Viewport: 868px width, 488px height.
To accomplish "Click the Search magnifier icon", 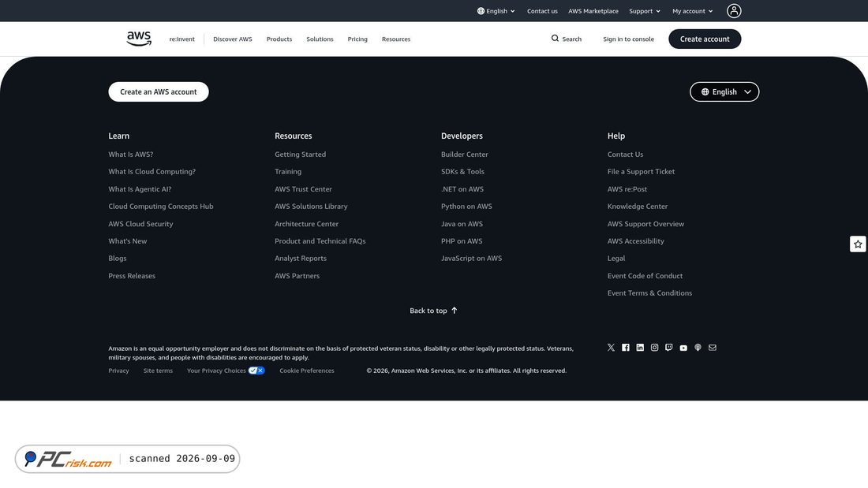I will tap(555, 38).
